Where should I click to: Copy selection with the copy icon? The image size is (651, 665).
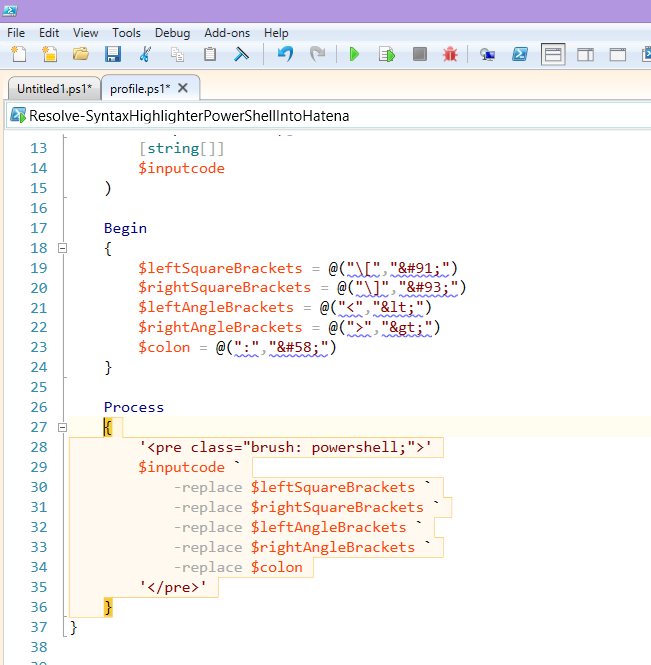pos(177,54)
